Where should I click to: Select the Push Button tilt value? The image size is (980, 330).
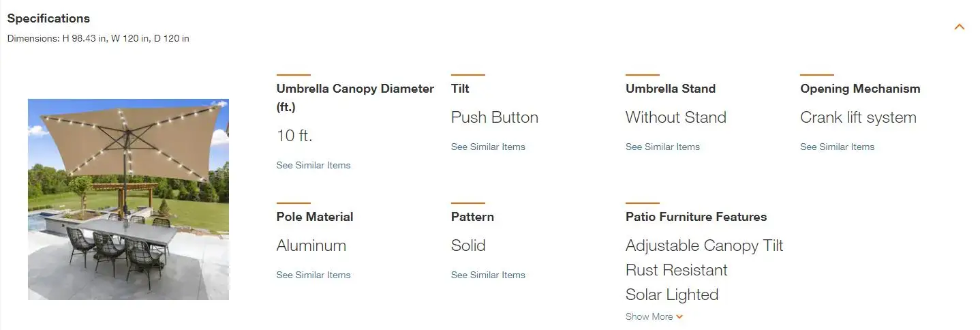(495, 117)
